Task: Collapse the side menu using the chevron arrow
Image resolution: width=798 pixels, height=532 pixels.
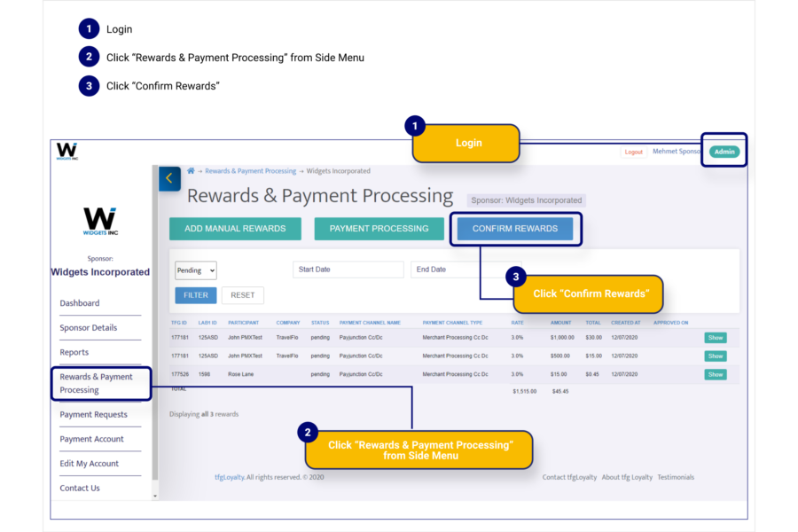Action: 169,178
